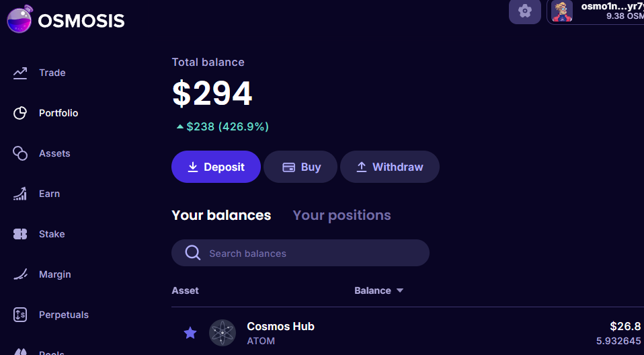Open settings gear icon
The image size is (644, 355).
tap(525, 11)
